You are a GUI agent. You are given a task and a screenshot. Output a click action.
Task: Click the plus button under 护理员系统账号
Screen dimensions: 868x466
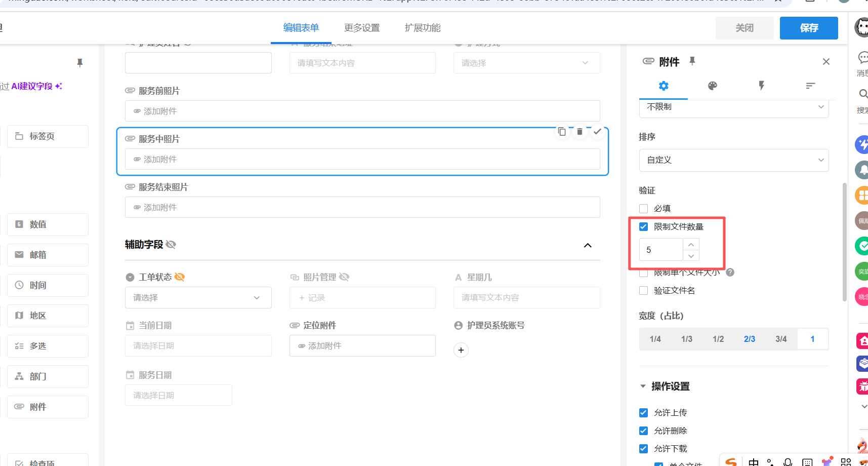461,350
